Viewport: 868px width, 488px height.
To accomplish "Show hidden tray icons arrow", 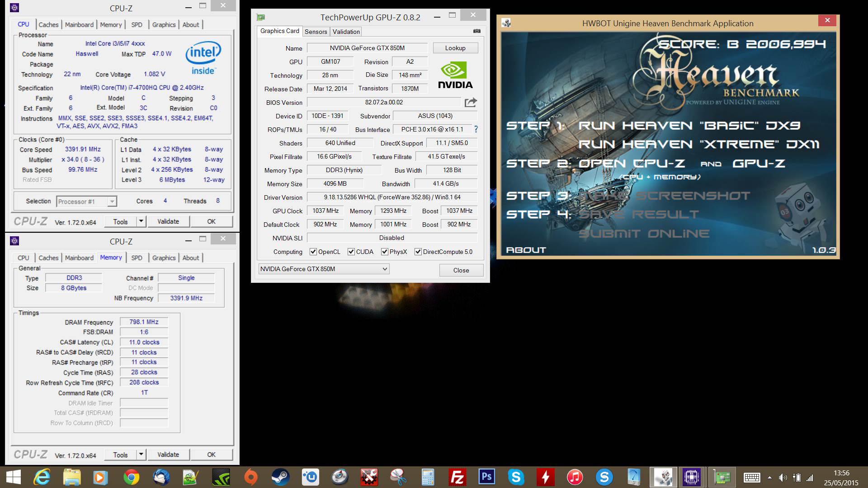I will pos(769,478).
